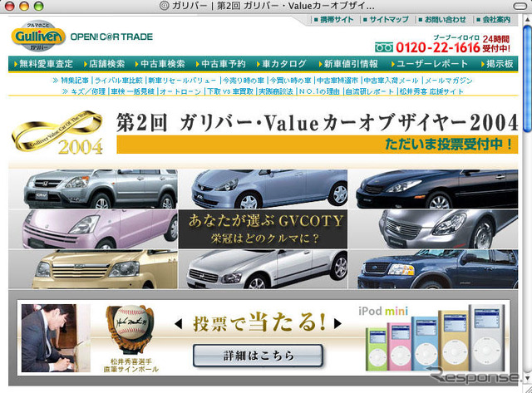
Task: Click the photo of man signing autograph
Action: [56, 338]
